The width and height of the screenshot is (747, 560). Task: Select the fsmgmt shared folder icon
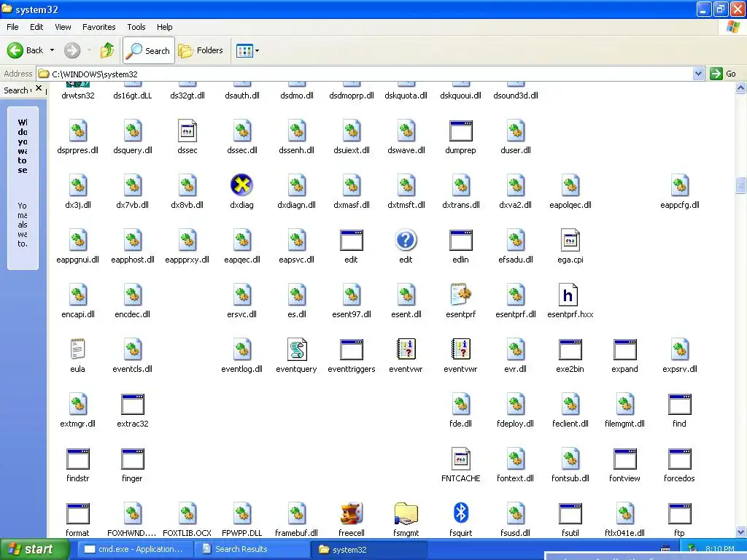[406, 513]
